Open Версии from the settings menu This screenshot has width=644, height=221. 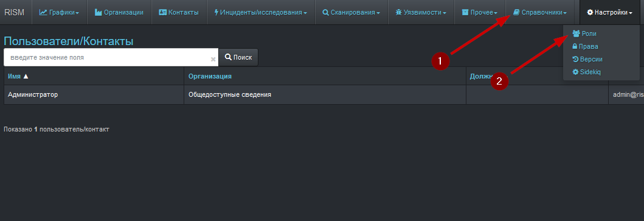click(587, 59)
